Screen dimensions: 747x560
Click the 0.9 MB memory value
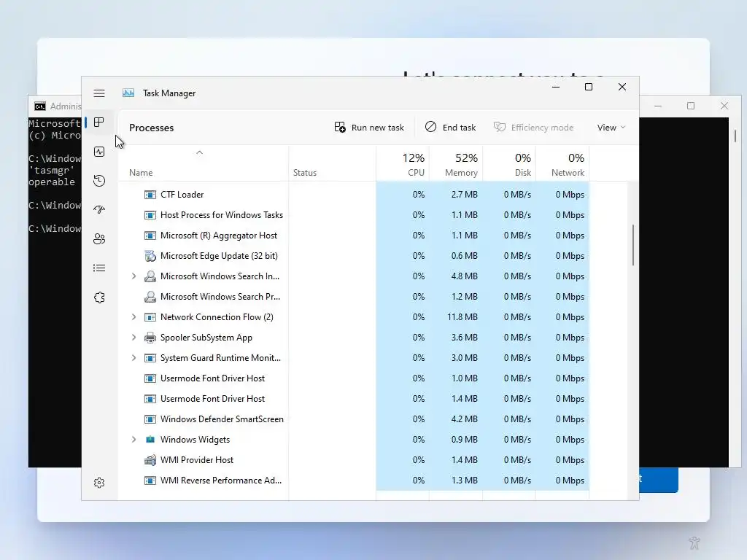click(x=465, y=440)
